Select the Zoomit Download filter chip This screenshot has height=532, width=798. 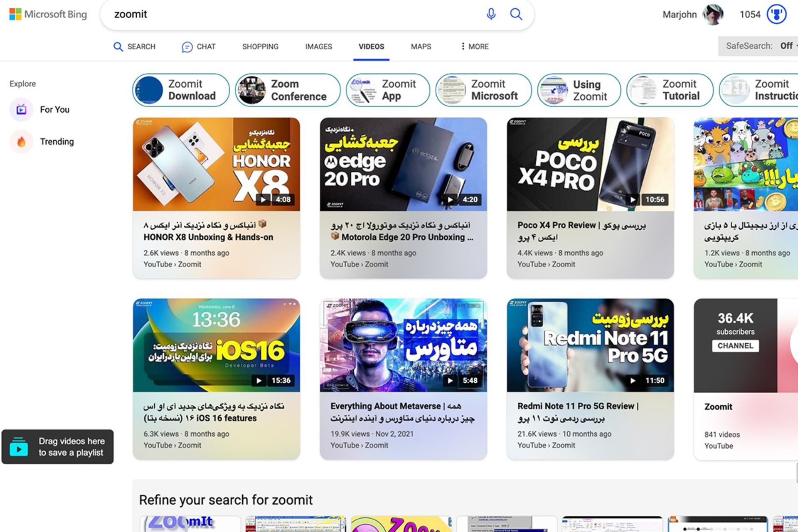tap(181, 90)
